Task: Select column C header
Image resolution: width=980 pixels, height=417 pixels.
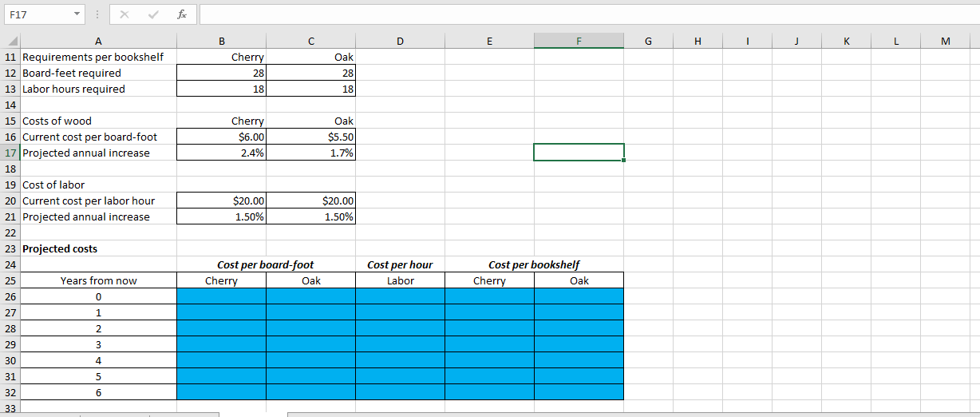Action: click(x=310, y=42)
